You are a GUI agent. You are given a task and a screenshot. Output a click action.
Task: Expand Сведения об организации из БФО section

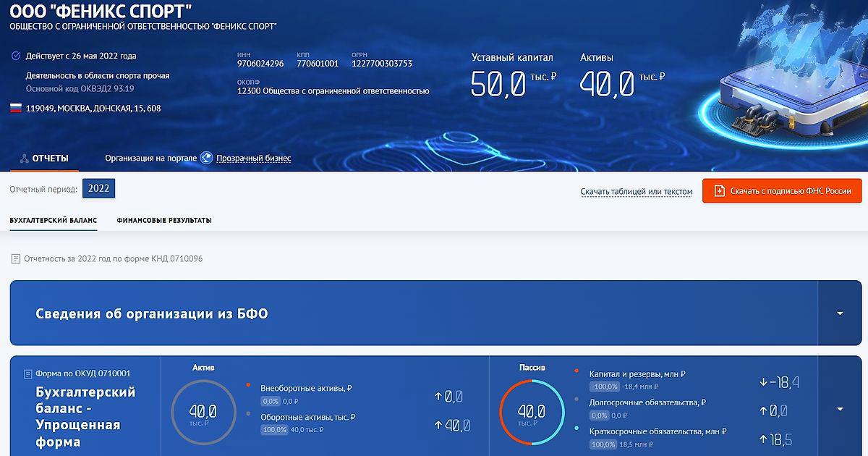point(839,313)
